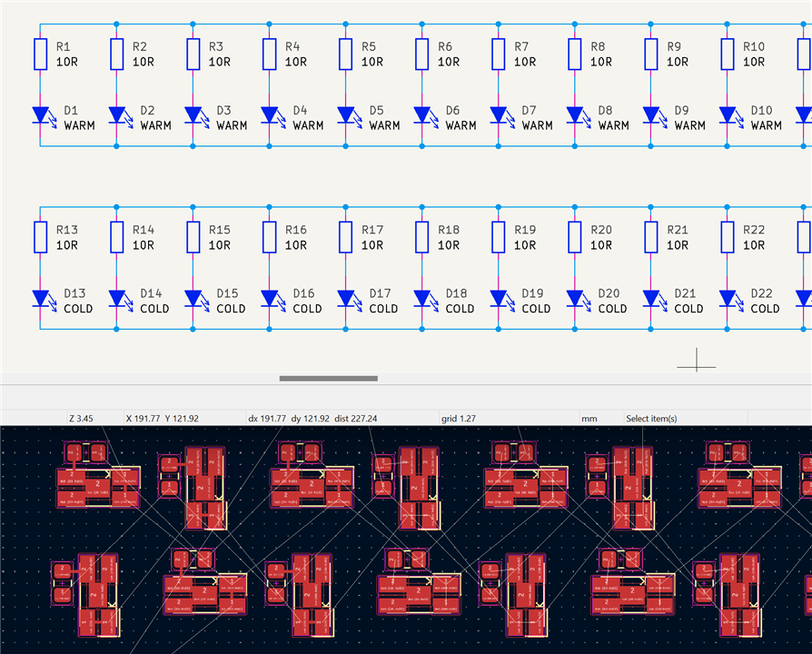Select the R15 resistor symbol
This screenshot has height=654, width=812.
[x=193, y=237]
